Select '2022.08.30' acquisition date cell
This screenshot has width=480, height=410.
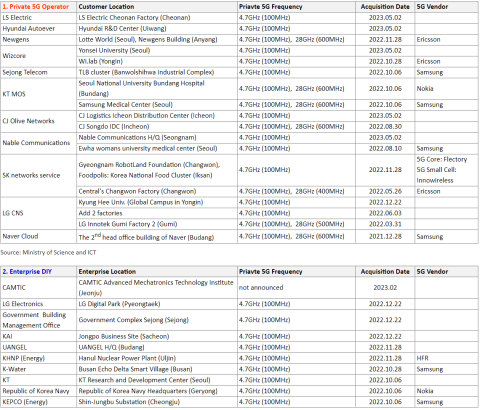pos(385,127)
